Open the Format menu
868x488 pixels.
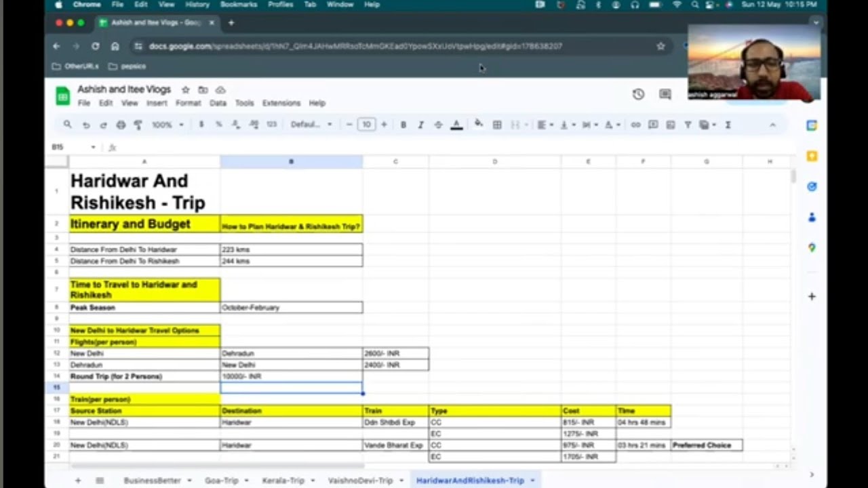click(x=188, y=103)
